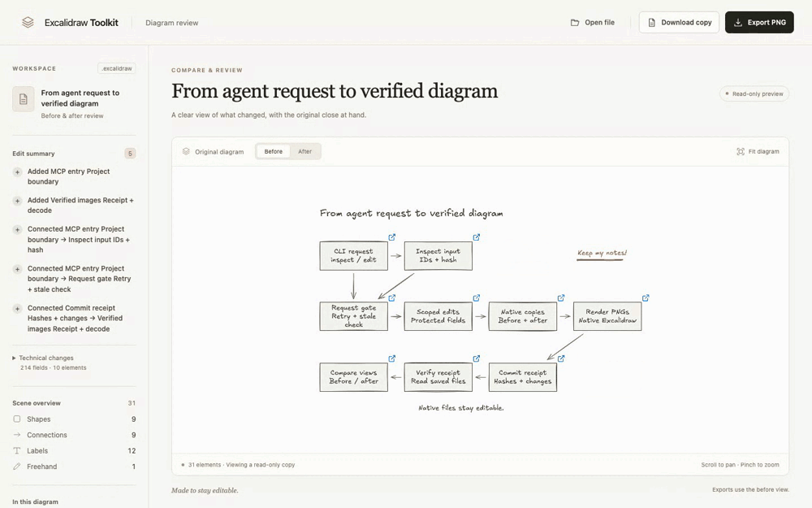Screen dimensions: 812x508
Task: Open link icon on Verify receipt box
Action: 477,358
